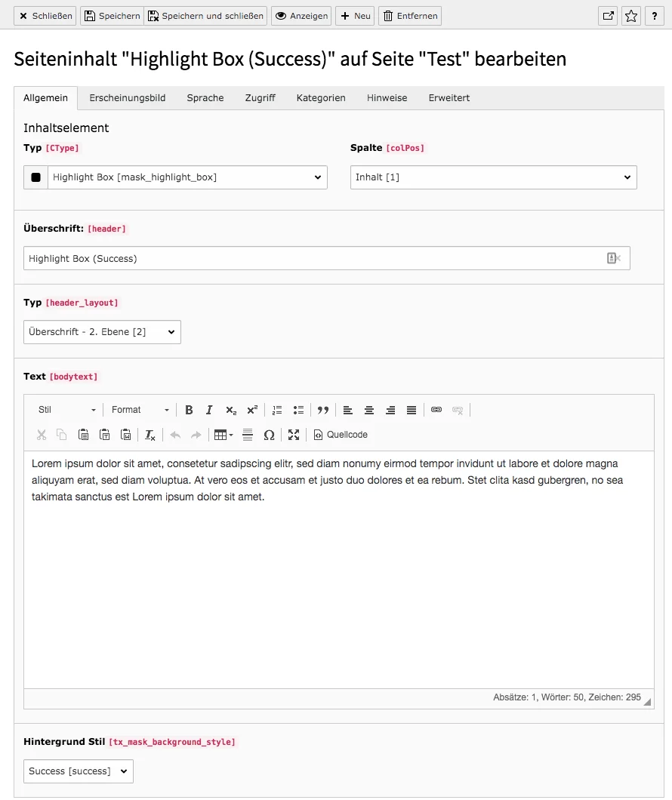672x800 pixels.
Task: Insert a table from the editor toolbar
Action: pos(220,435)
